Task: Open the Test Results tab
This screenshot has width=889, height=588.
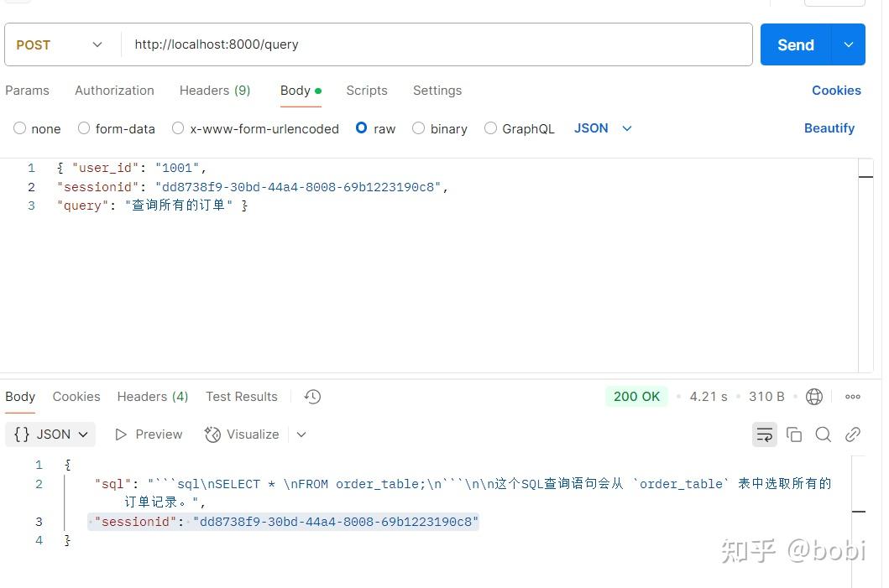Action: (x=241, y=396)
